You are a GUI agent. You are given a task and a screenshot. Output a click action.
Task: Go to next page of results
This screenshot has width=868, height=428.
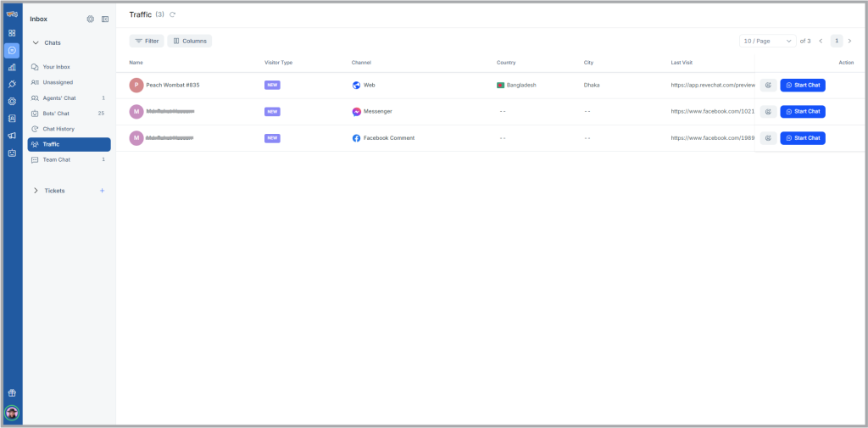pos(849,41)
